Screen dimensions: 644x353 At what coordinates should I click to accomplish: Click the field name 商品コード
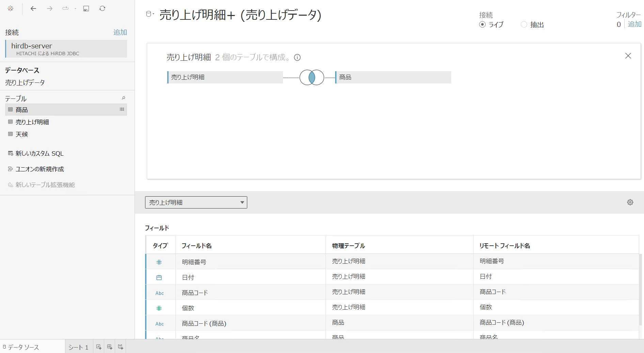pos(195,293)
